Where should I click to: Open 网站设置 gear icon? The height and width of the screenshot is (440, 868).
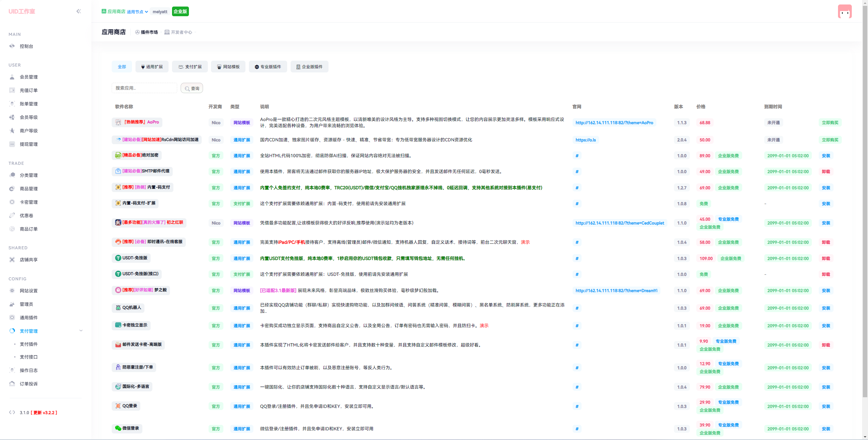[12, 291]
